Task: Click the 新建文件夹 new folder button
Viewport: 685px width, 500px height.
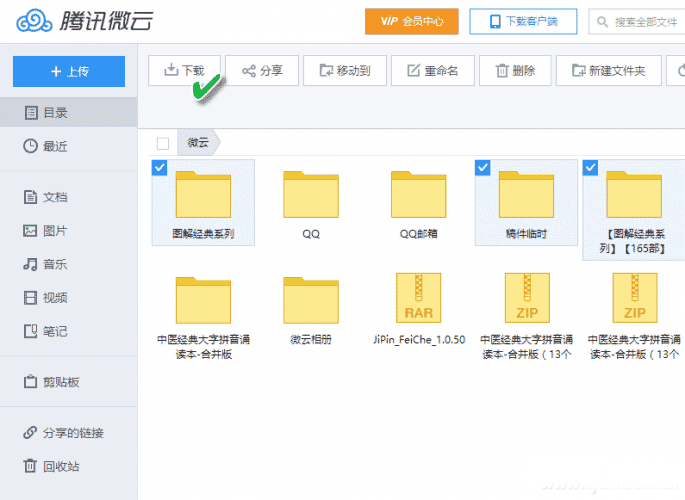Action: tap(609, 70)
